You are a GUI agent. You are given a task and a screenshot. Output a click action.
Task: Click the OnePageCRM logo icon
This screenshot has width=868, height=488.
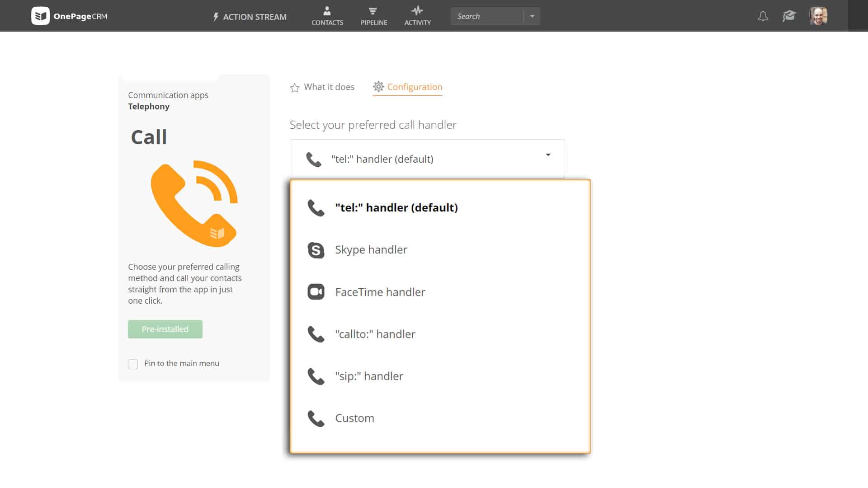40,16
